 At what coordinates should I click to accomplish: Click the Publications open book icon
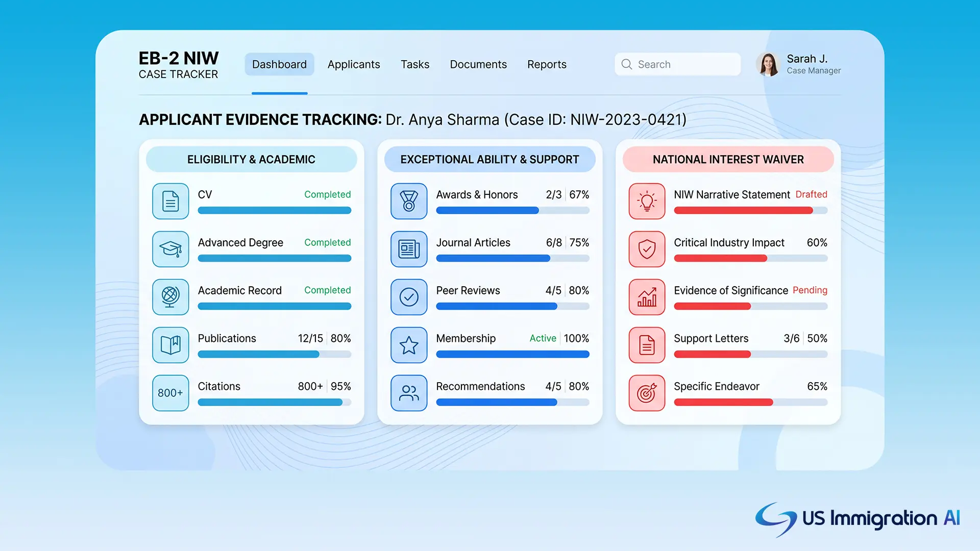tap(170, 345)
